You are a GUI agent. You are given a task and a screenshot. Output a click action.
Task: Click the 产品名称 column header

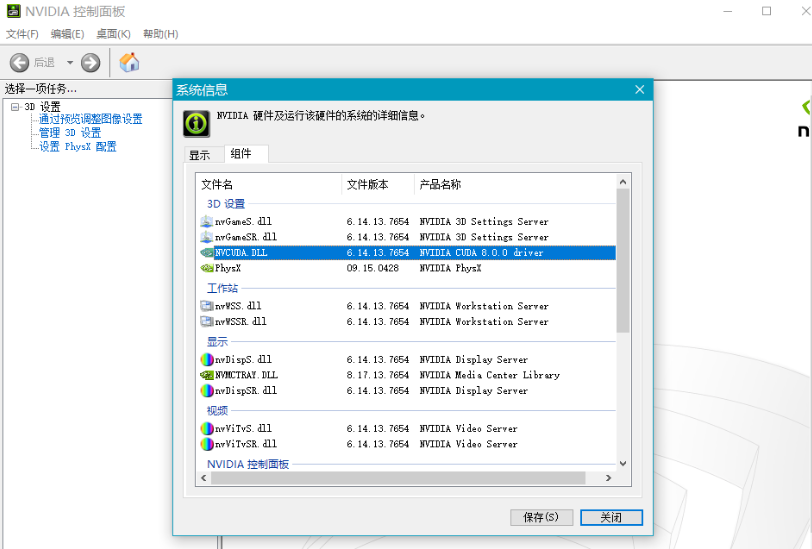pyautogui.click(x=515, y=184)
